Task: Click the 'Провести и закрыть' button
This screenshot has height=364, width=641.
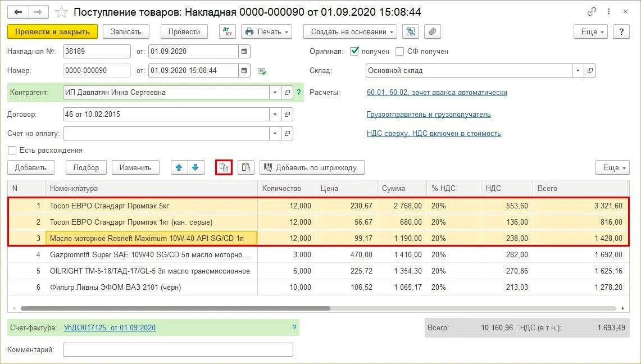Action: tap(52, 31)
